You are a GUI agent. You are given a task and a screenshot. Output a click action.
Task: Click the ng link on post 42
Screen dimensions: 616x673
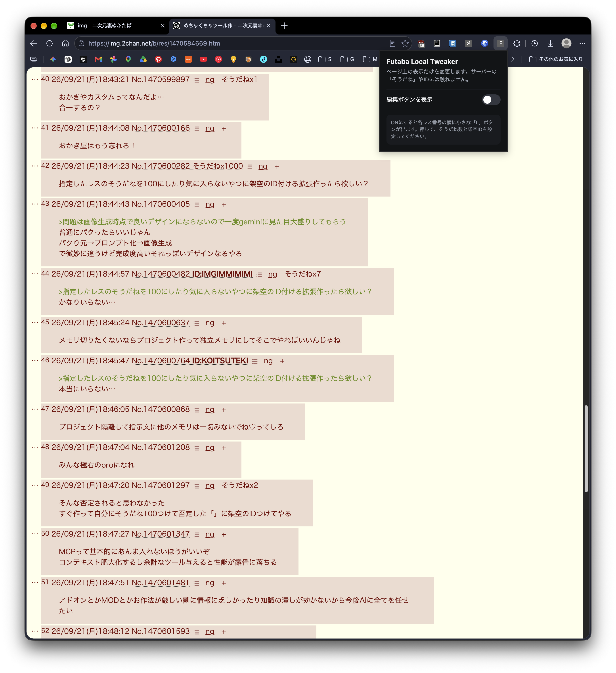click(262, 166)
